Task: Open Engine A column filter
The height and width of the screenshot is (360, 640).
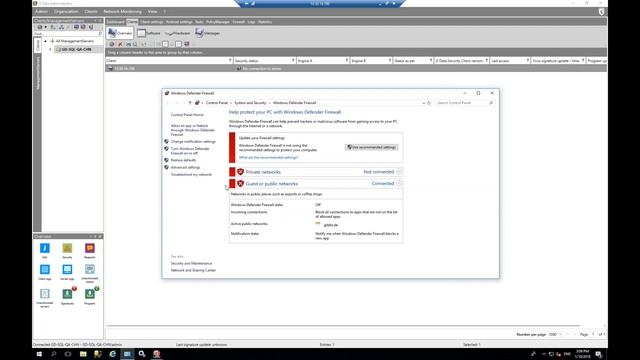Action: click(347, 61)
